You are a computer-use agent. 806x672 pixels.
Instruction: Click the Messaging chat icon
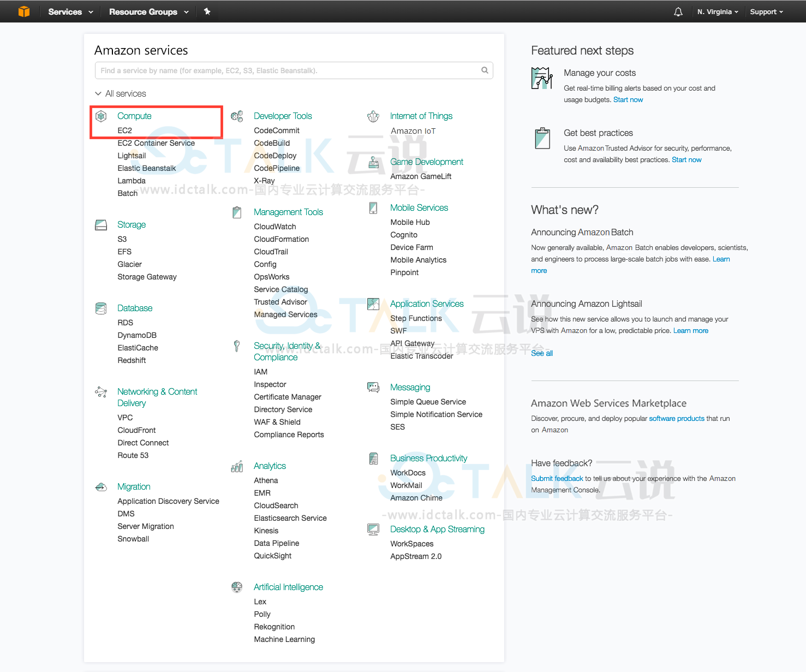(x=373, y=388)
